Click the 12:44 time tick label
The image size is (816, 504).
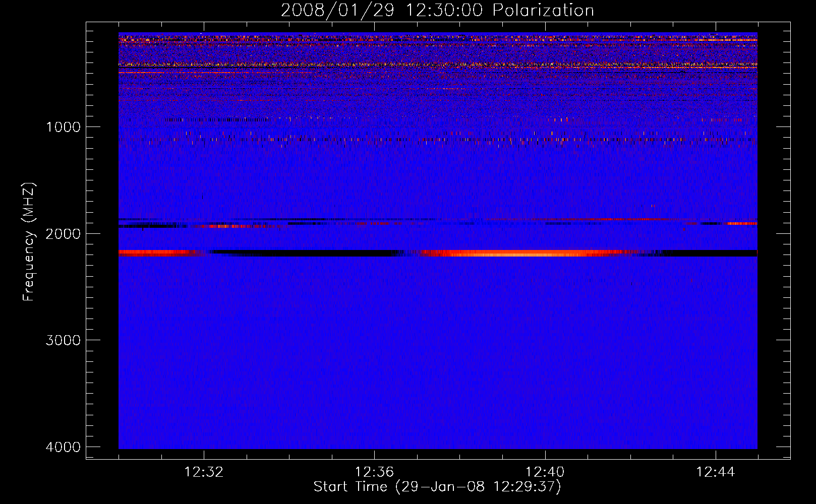716,472
